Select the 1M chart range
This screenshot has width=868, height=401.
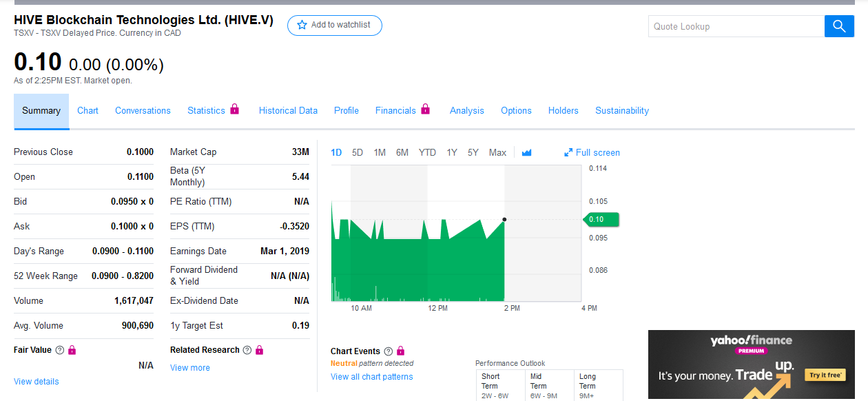click(x=380, y=152)
